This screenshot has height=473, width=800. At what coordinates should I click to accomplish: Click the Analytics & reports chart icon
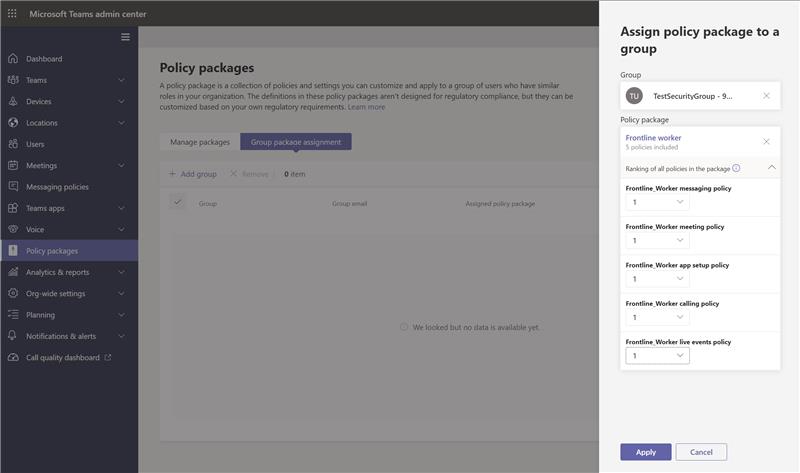(13, 272)
